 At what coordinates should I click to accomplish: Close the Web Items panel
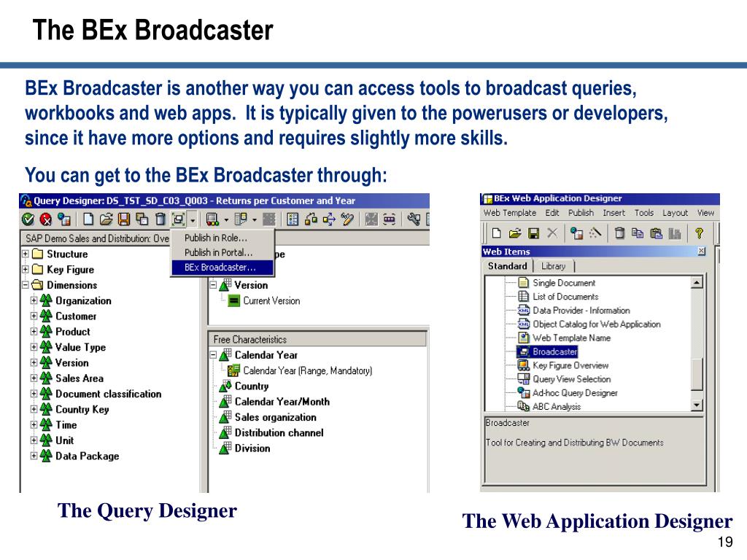click(x=702, y=251)
